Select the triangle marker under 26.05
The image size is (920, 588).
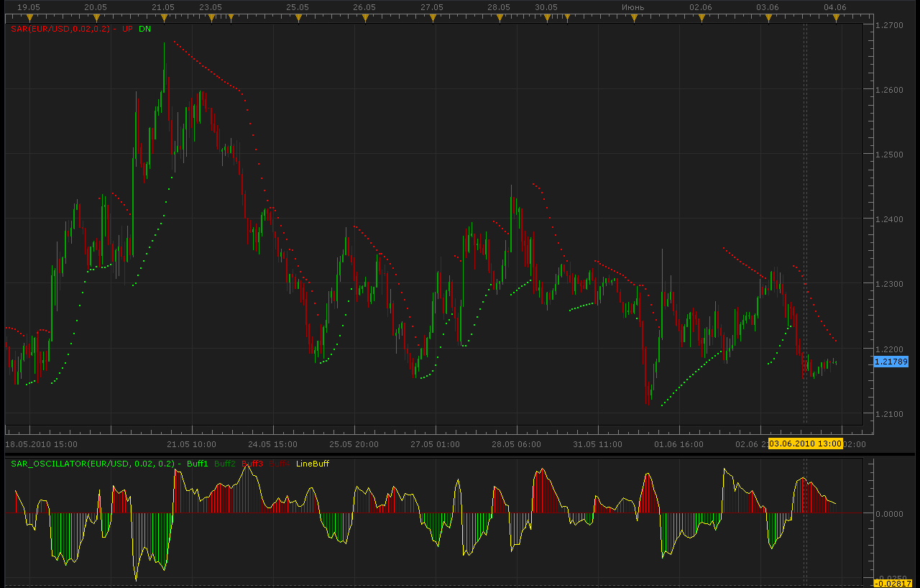point(364,17)
